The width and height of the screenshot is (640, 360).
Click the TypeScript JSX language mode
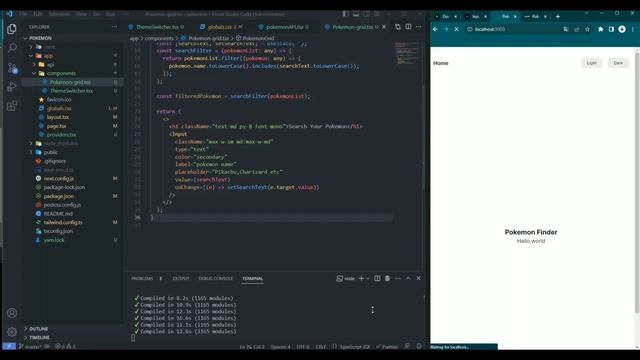click(354, 347)
